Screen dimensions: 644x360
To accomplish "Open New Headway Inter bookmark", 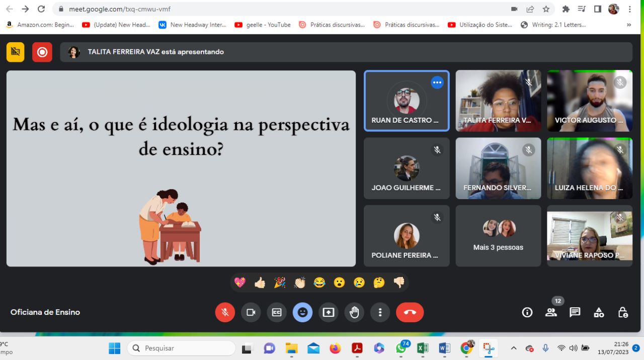I will 193,25.
